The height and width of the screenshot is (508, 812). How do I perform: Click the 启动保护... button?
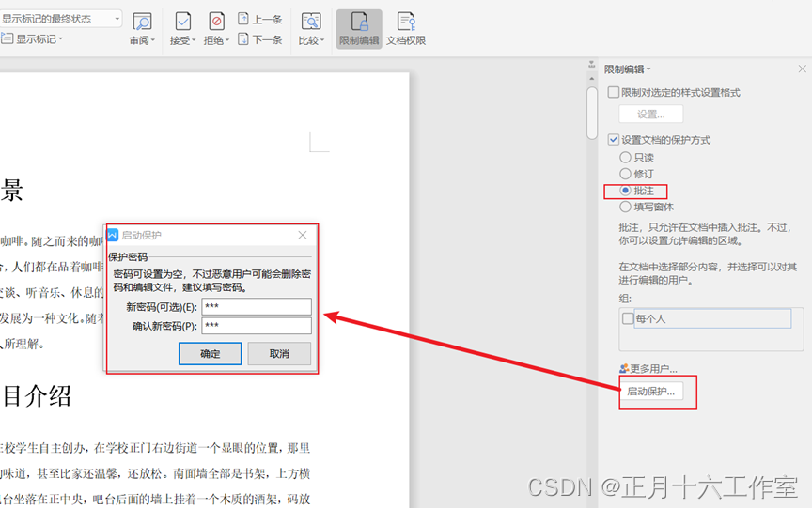(x=651, y=391)
